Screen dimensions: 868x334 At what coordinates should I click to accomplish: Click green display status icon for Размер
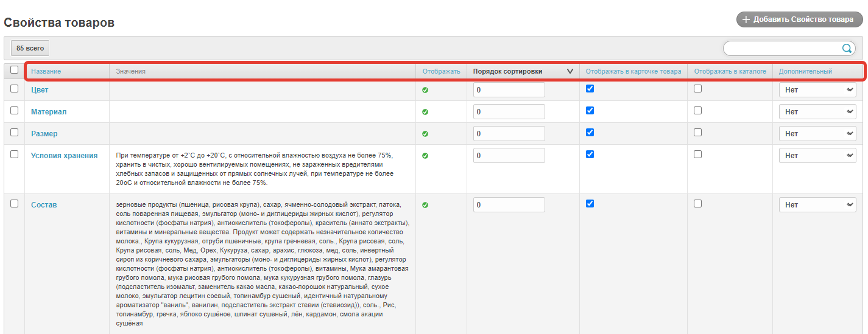pos(425,134)
